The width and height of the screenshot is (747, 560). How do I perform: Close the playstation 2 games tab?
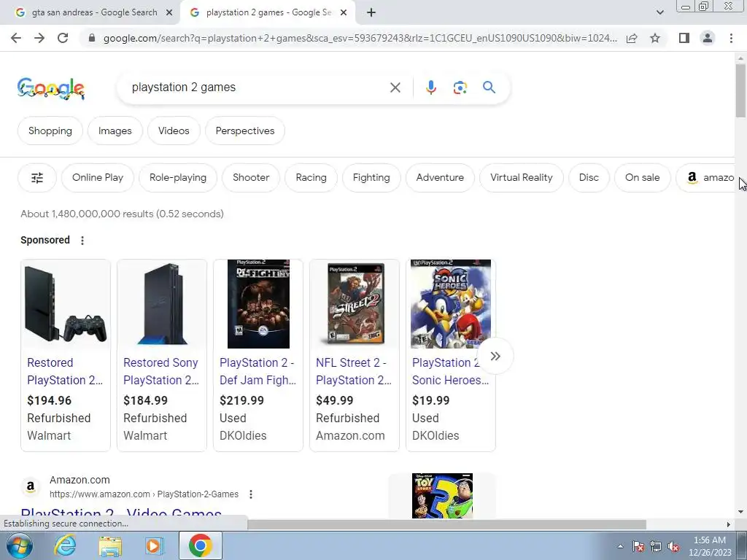pyautogui.click(x=344, y=13)
